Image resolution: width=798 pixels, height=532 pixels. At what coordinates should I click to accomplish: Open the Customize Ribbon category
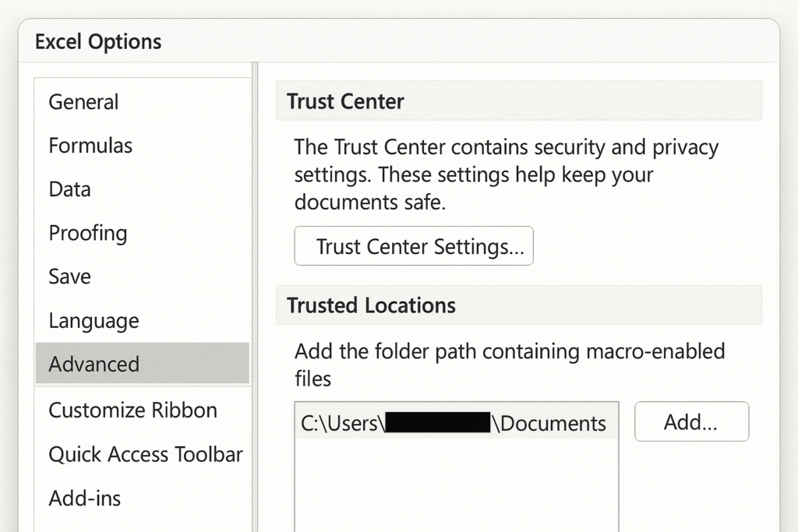132,410
